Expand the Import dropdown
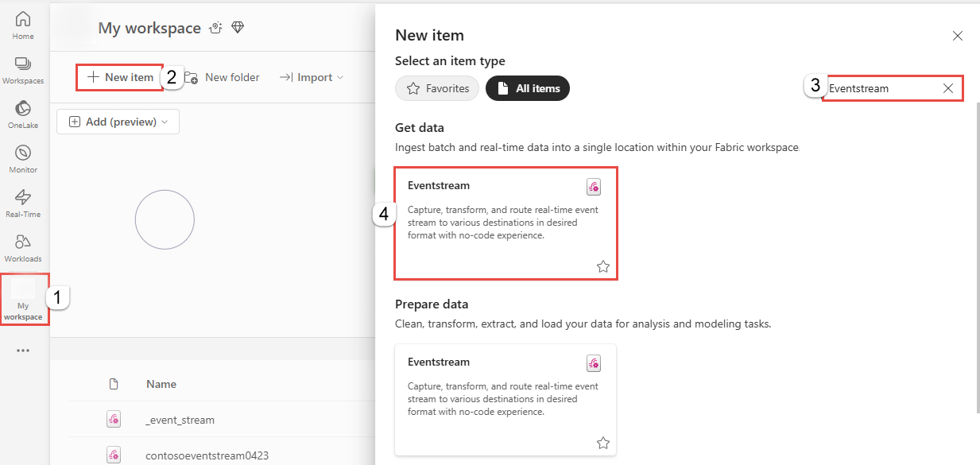The height and width of the screenshot is (465, 980). click(311, 77)
